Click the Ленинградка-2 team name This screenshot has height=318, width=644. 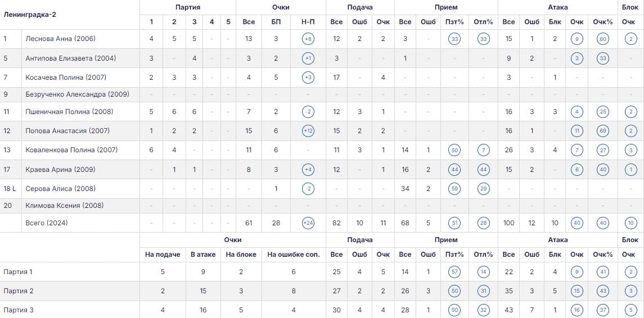30,15
